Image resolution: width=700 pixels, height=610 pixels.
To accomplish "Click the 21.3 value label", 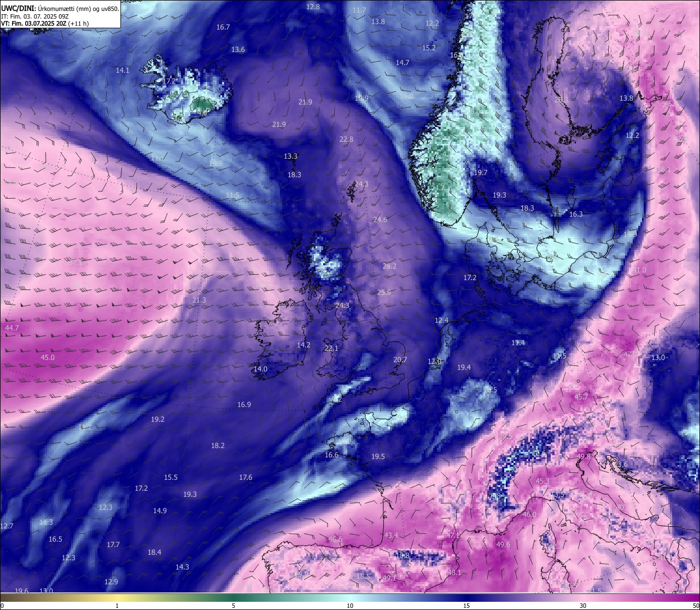I will point(199,300).
